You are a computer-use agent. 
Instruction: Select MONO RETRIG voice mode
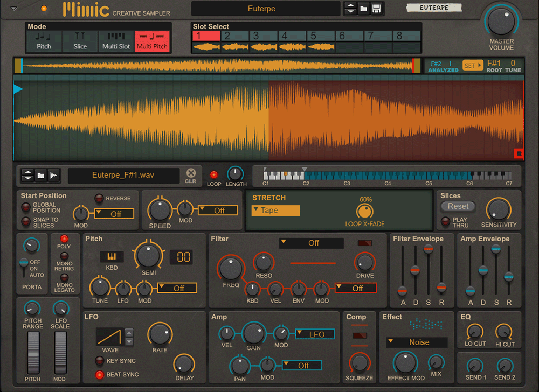point(64,256)
